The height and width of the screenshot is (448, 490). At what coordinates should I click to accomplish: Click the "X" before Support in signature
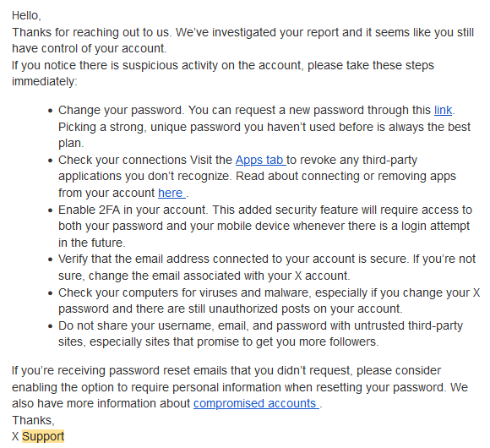(15, 436)
